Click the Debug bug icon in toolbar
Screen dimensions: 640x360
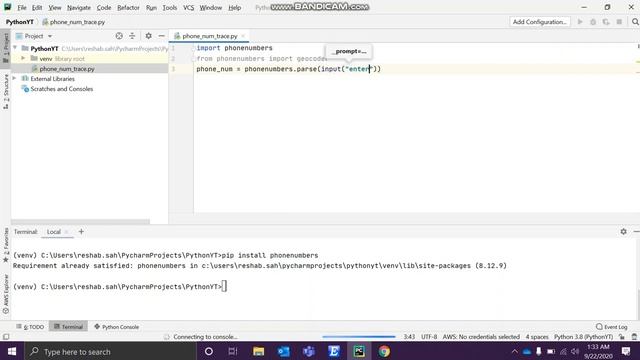[x=593, y=22]
